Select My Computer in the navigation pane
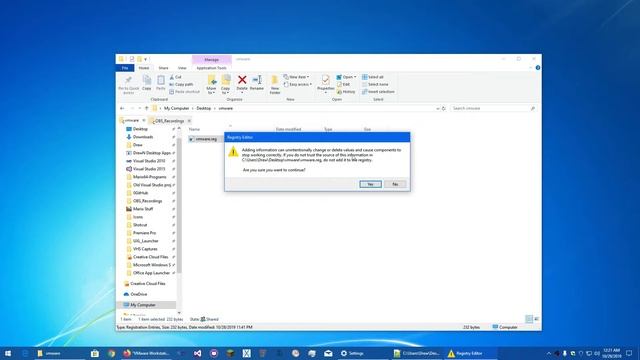640x360 pixels. tap(143, 305)
